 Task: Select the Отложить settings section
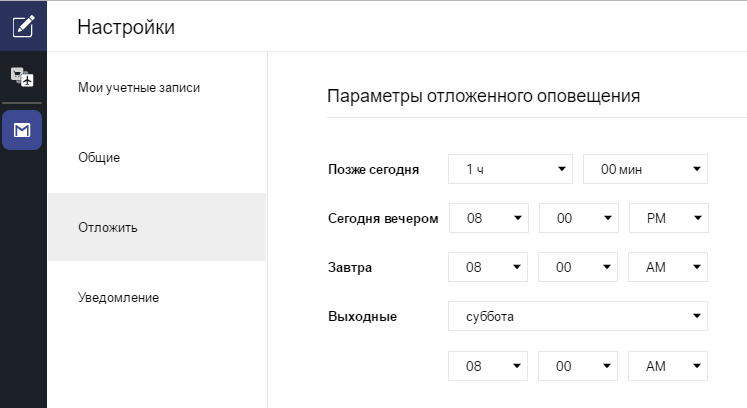(x=157, y=227)
